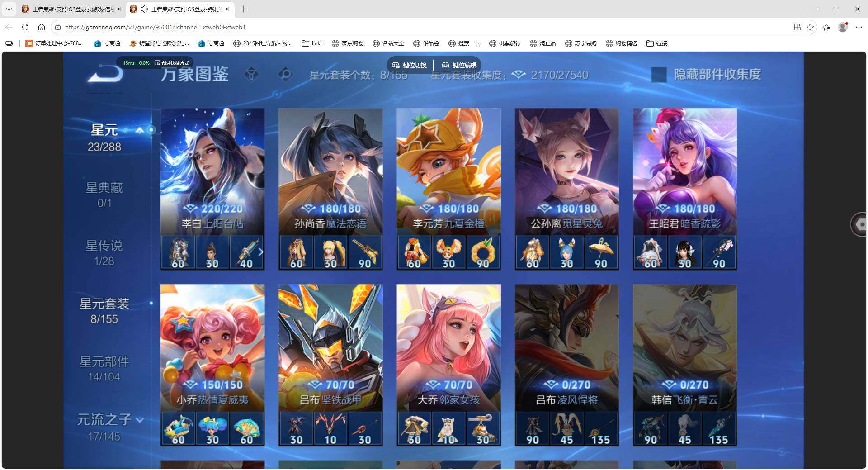This screenshot has width=868, height=470.
Task: Click the 键位编辑 button
Action: coord(459,65)
